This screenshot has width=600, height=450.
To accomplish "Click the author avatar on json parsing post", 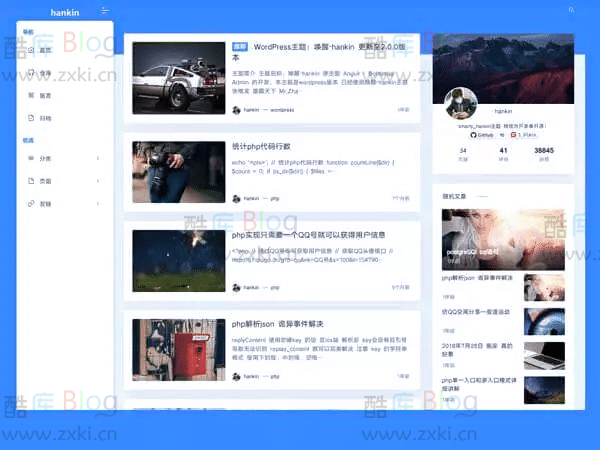I will pos(236,377).
